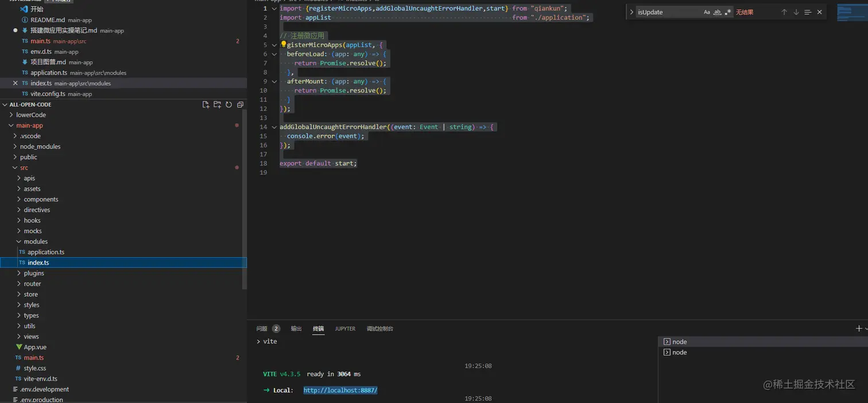Screen dimensions: 868x403
Task: Toggle match case in find widget
Action: tap(707, 12)
